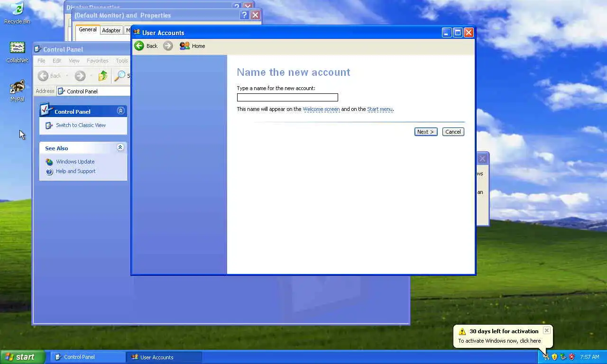Open the Start button

(22, 357)
